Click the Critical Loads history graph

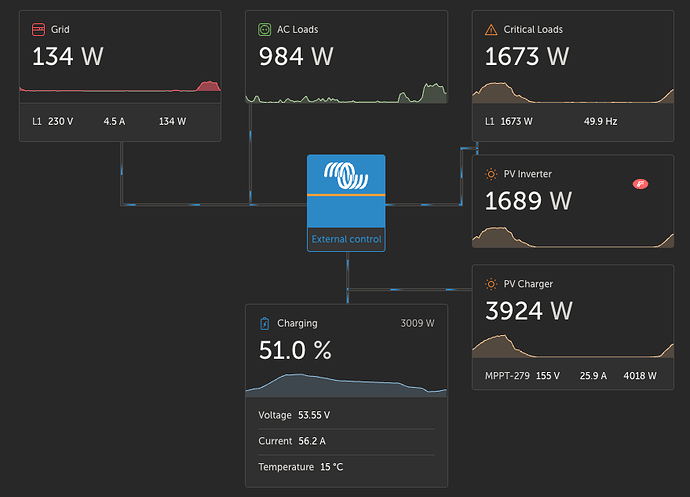point(573,92)
